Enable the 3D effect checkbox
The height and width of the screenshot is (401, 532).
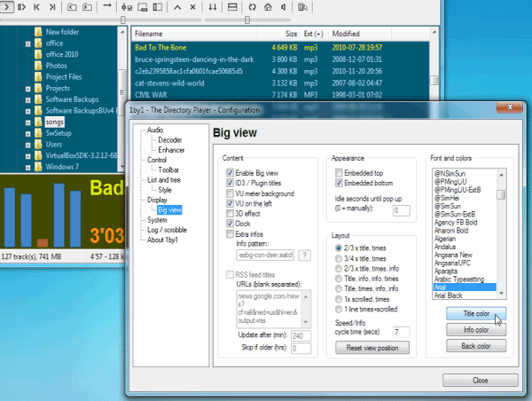click(x=230, y=213)
